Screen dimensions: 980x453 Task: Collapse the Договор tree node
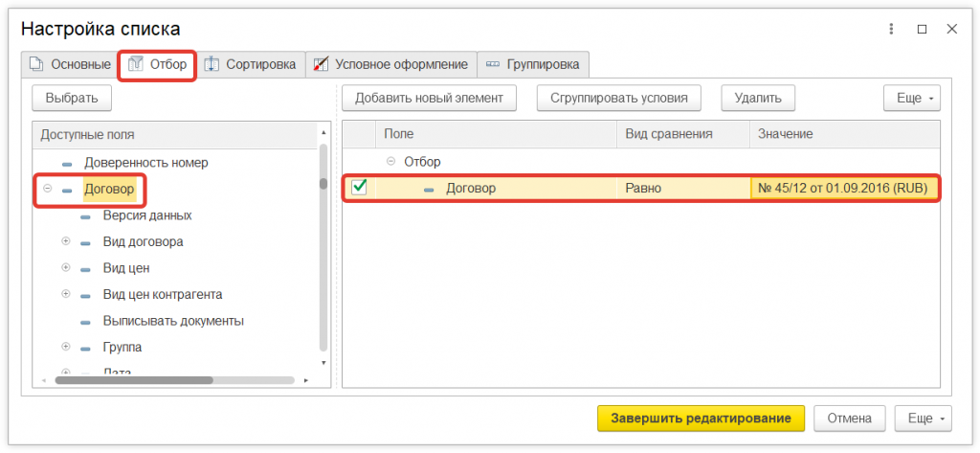[47, 189]
